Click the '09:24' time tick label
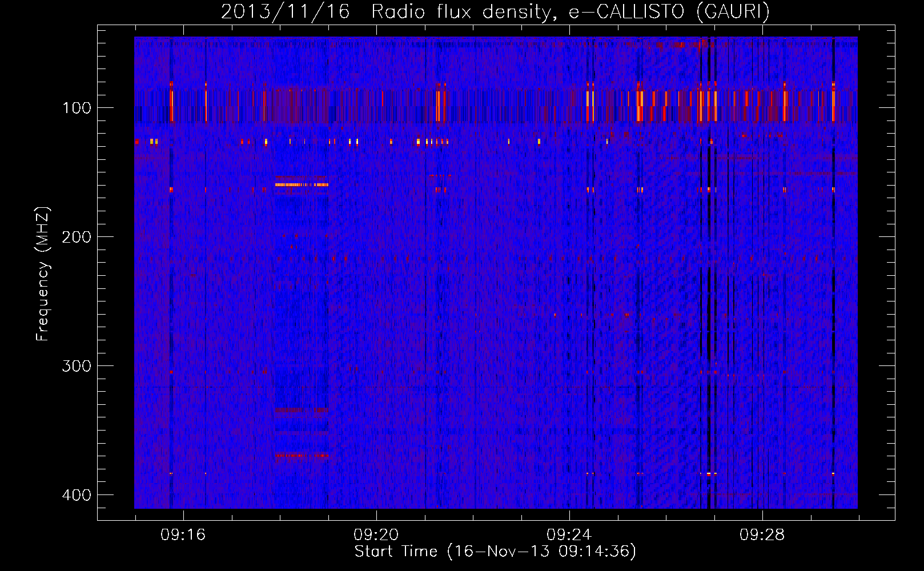Viewport: 924px width, 571px height. pyautogui.click(x=569, y=535)
